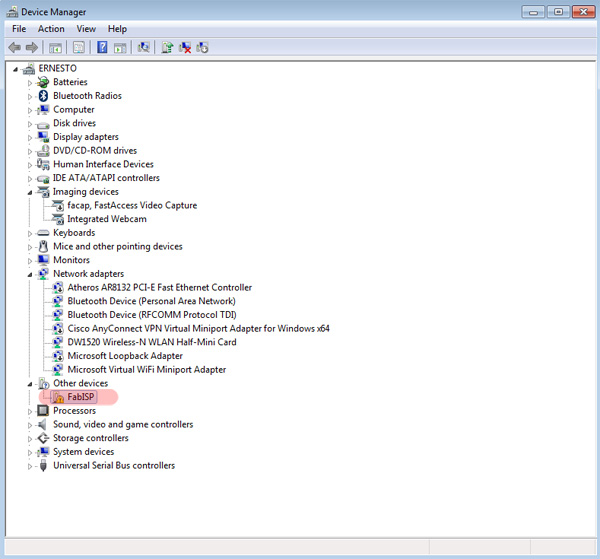
Task: Click the Mice and other pointing devices icon
Action: point(43,246)
